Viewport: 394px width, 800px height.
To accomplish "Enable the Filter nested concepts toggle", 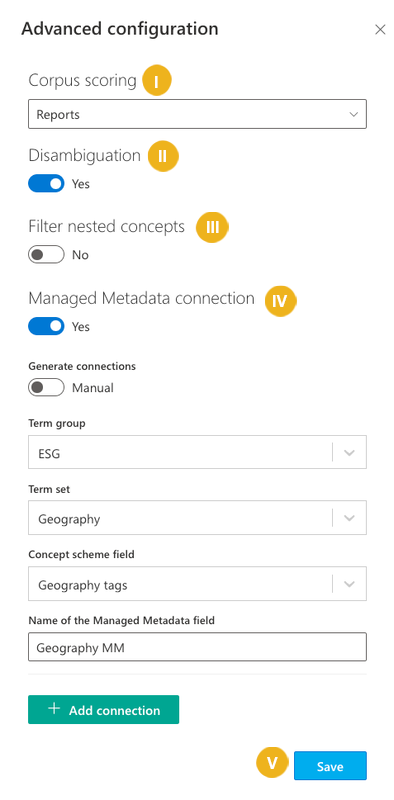I will pos(46,255).
